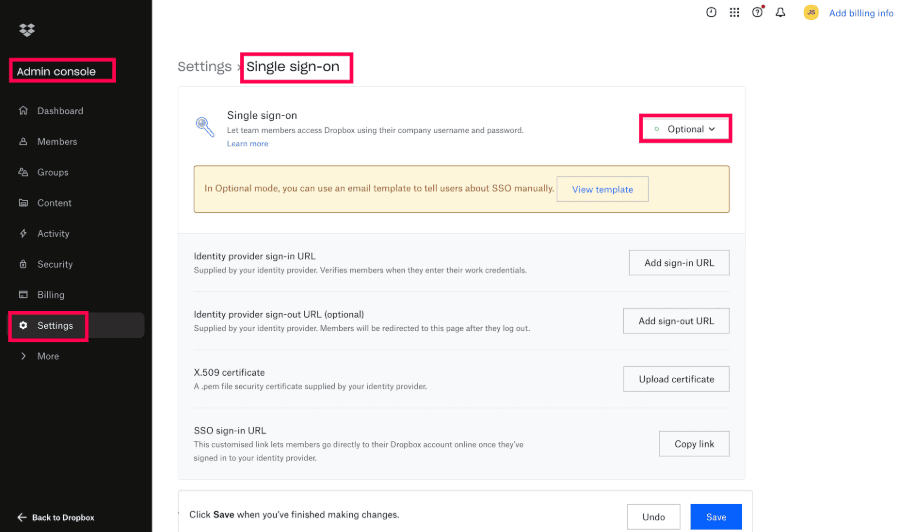Image resolution: width=910 pixels, height=532 pixels.
Task: Open the Learn more link
Action: tap(247, 143)
